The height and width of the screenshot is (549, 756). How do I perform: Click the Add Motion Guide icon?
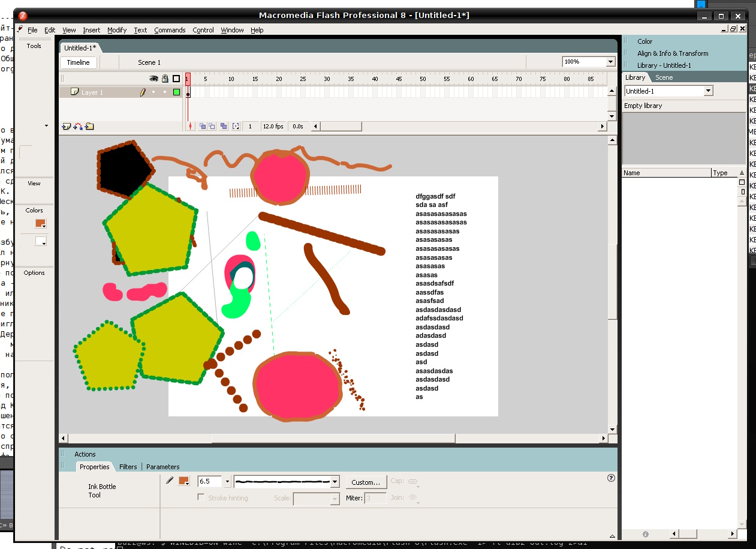point(78,127)
